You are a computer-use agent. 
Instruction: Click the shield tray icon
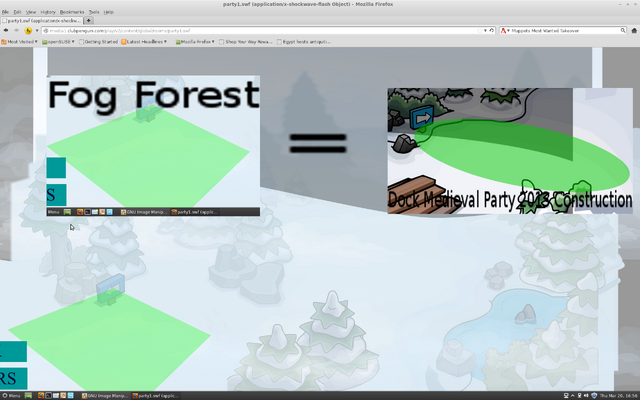click(x=594, y=396)
